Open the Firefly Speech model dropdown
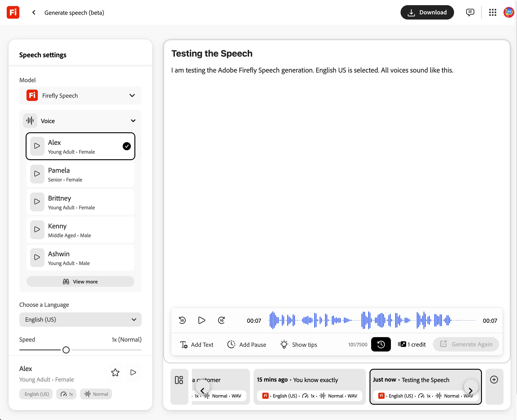517x420 pixels. (80, 95)
